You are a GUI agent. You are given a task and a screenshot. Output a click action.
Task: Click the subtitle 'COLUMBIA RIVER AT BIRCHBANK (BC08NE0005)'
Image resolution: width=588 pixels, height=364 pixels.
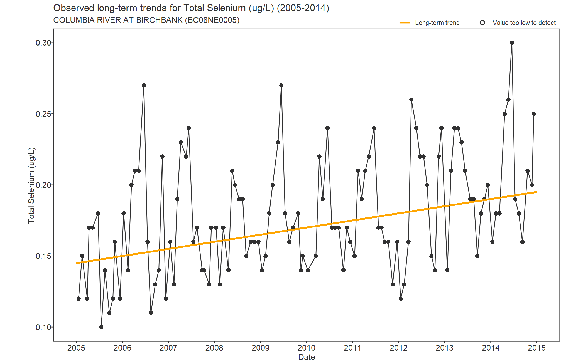click(x=146, y=20)
